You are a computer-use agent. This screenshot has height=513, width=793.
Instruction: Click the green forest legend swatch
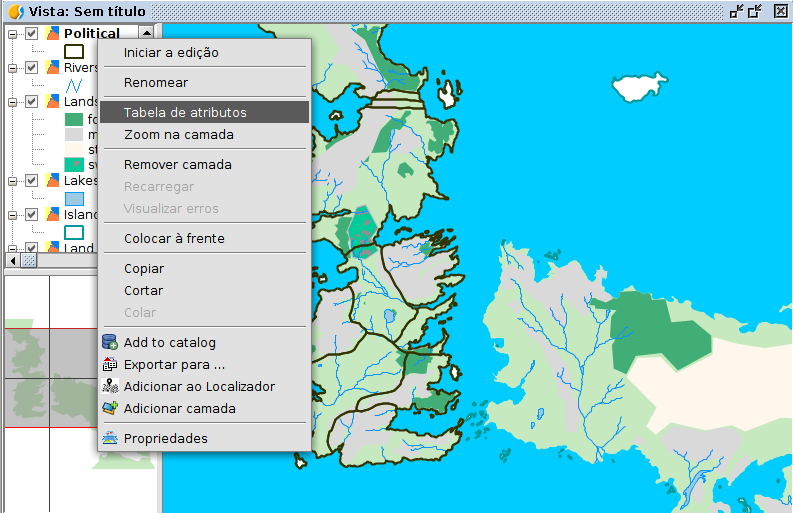[x=73, y=119]
